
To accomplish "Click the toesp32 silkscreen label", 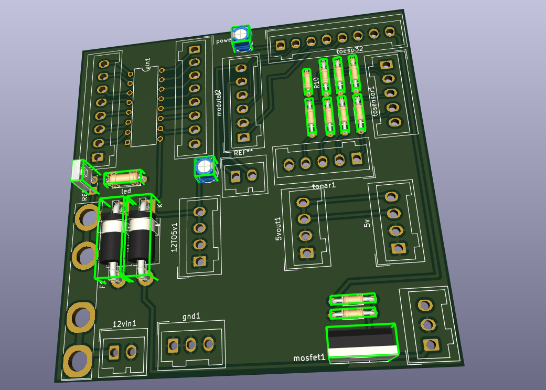I will click(x=350, y=50).
